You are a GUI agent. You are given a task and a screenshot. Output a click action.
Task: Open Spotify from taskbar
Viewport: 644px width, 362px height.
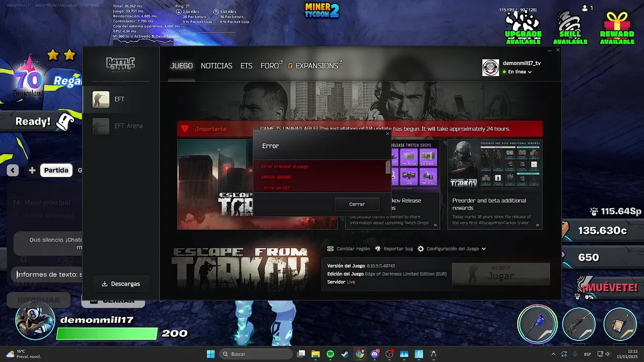tap(330, 354)
